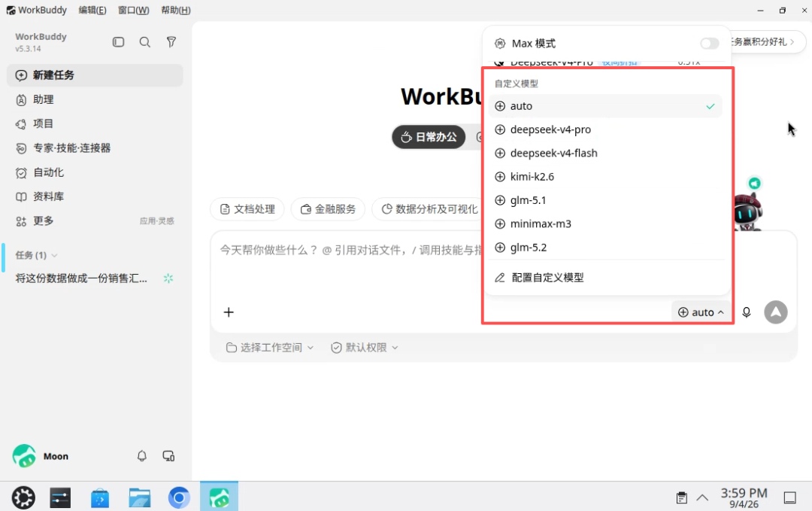Image resolution: width=812 pixels, height=511 pixels.
Task: Click the 资料库 book icon
Action: tap(21, 197)
